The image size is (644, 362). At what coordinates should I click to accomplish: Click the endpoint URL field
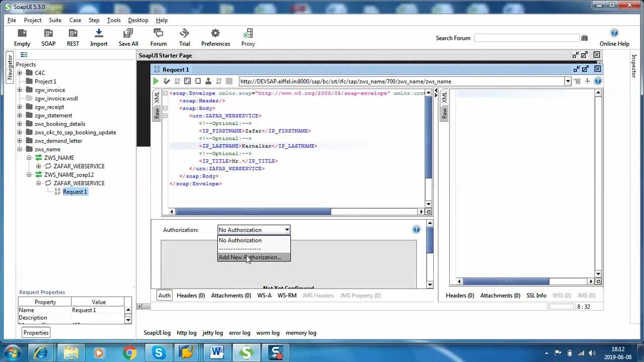(401, 81)
